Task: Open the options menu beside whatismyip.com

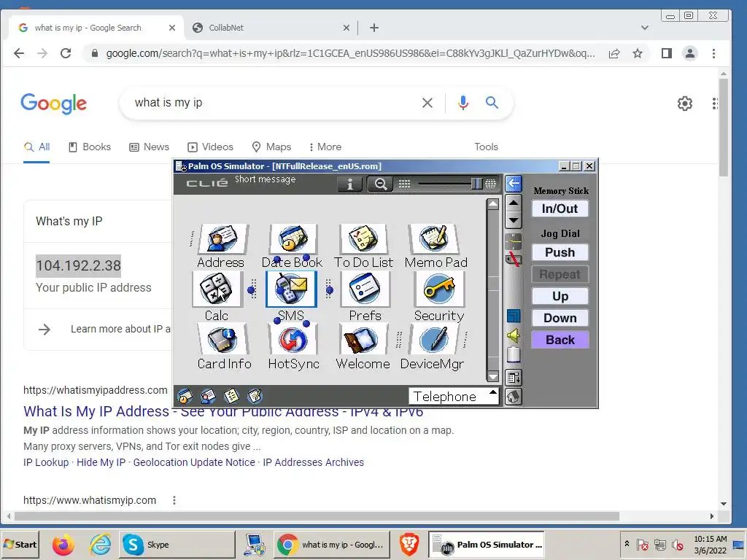Action: pos(174,500)
